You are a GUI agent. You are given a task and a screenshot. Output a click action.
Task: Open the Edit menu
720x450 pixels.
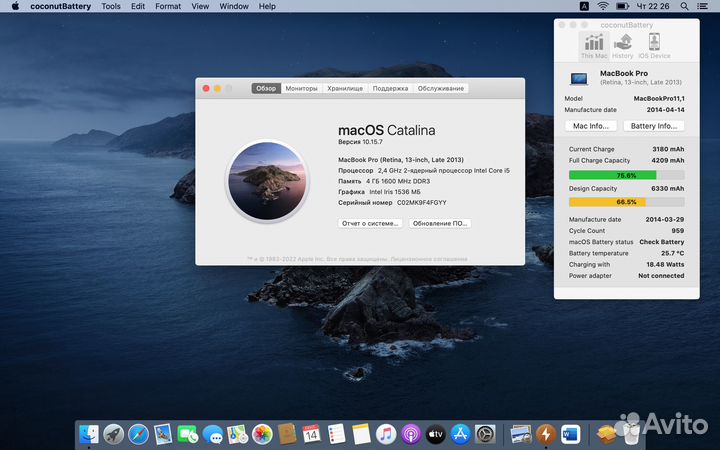[138, 6]
